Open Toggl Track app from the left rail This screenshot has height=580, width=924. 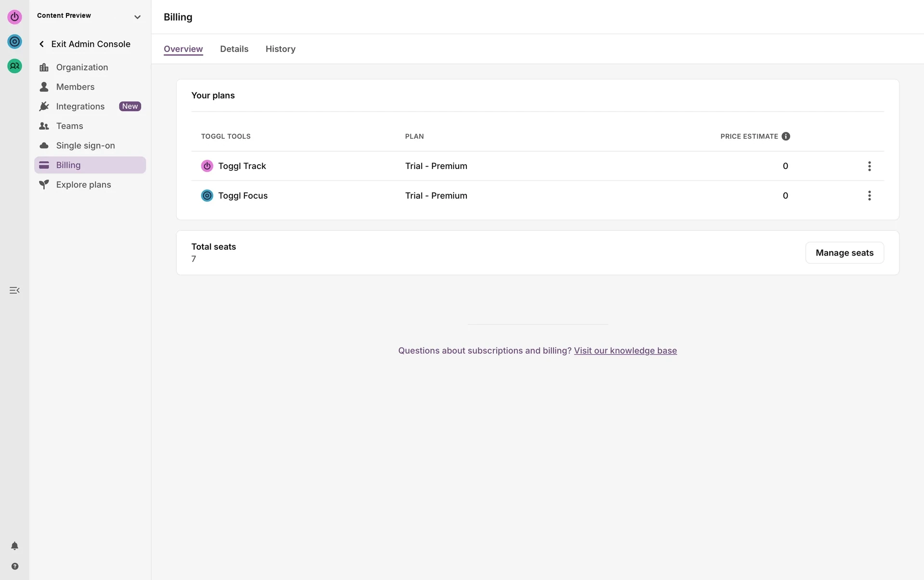14,17
